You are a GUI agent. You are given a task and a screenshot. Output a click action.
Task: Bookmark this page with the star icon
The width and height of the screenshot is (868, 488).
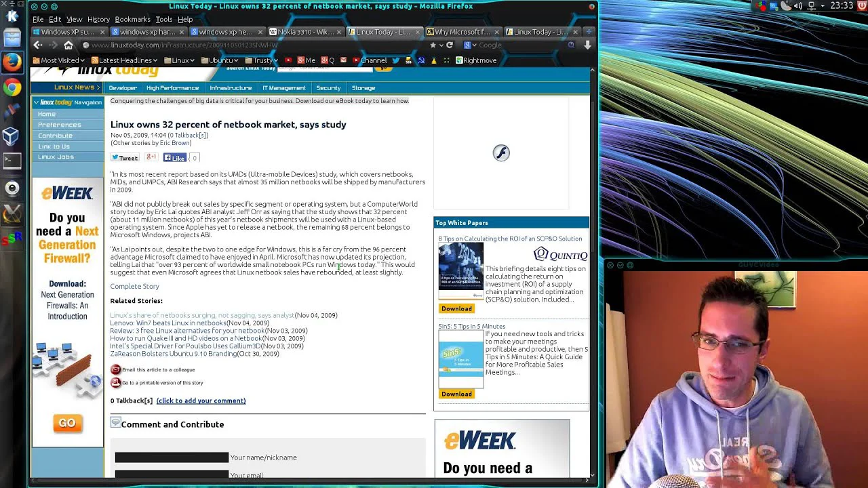pyautogui.click(x=433, y=45)
